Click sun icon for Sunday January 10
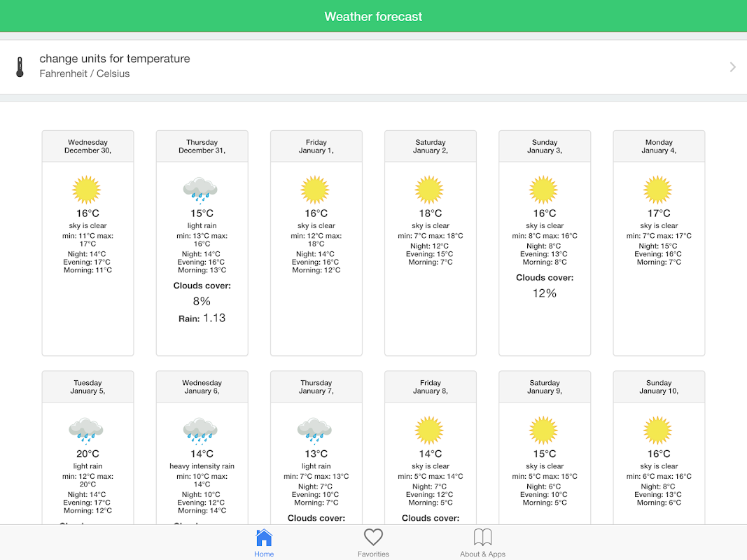The height and width of the screenshot is (560, 747). (x=658, y=430)
